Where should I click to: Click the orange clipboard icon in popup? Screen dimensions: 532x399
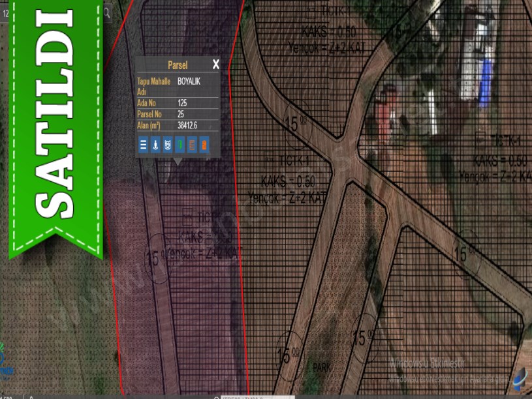pyautogui.click(x=204, y=145)
